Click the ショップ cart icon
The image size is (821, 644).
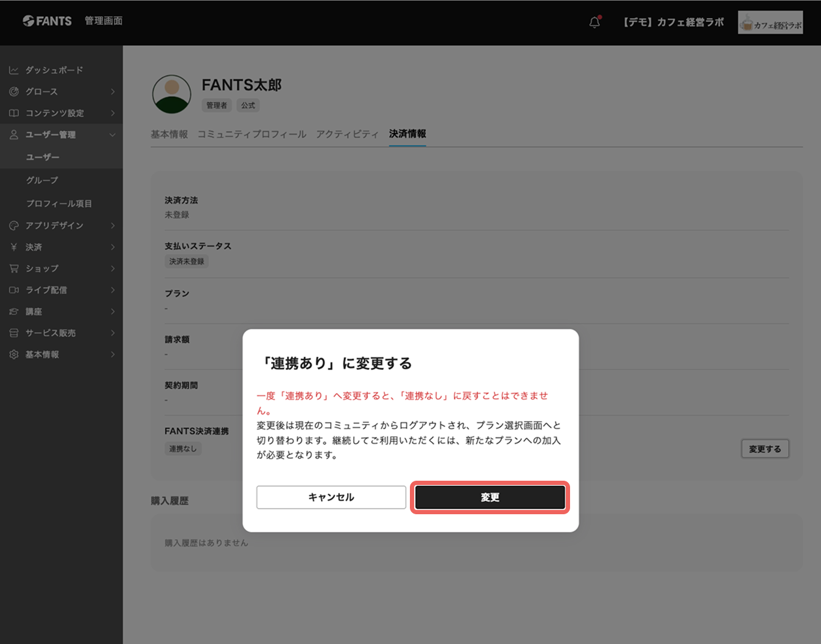coord(13,268)
